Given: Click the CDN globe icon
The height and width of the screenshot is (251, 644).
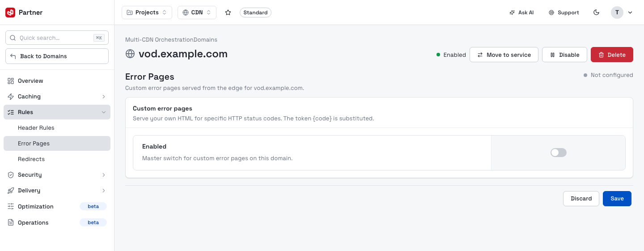Looking at the screenshot, I should pyautogui.click(x=186, y=13).
